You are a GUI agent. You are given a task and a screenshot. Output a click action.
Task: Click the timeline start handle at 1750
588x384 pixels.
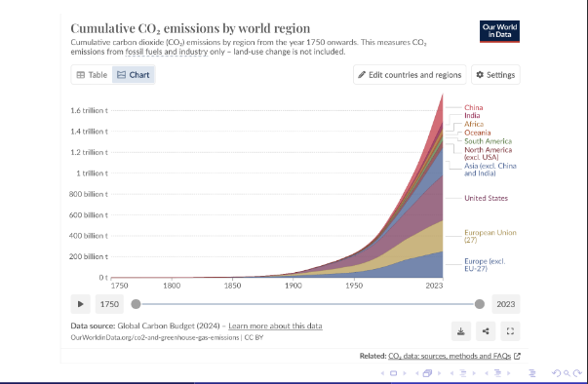coord(136,304)
